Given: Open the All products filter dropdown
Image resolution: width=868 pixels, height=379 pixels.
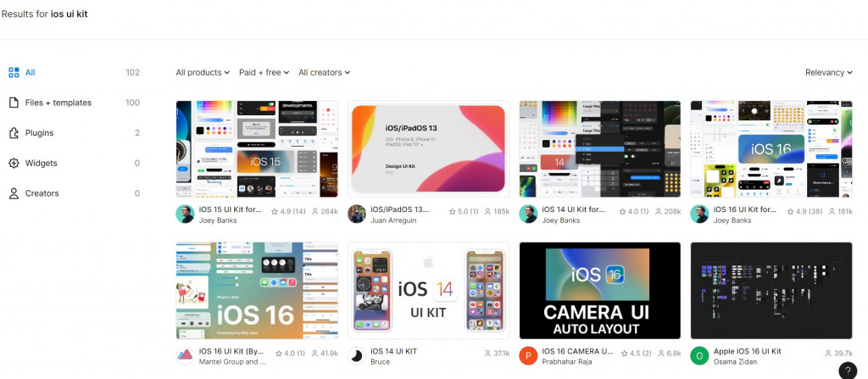Looking at the screenshot, I should (x=203, y=73).
